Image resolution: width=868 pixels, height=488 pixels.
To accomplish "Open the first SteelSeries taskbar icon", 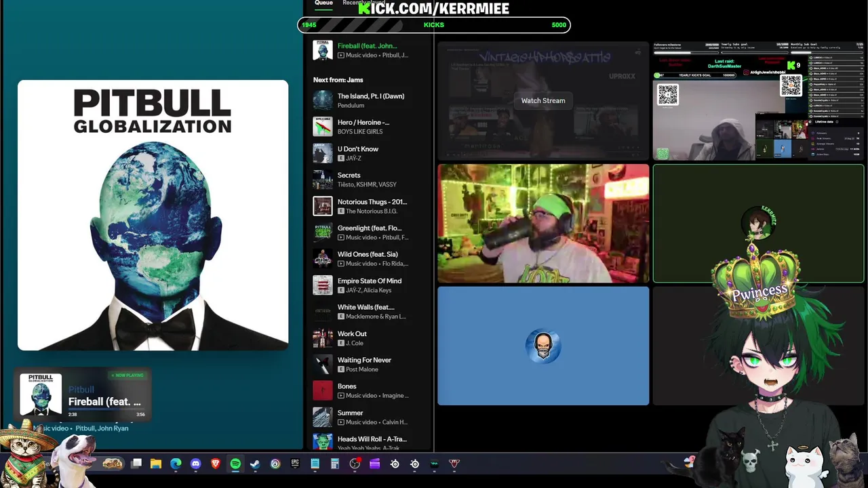I will (x=395, y=464).
